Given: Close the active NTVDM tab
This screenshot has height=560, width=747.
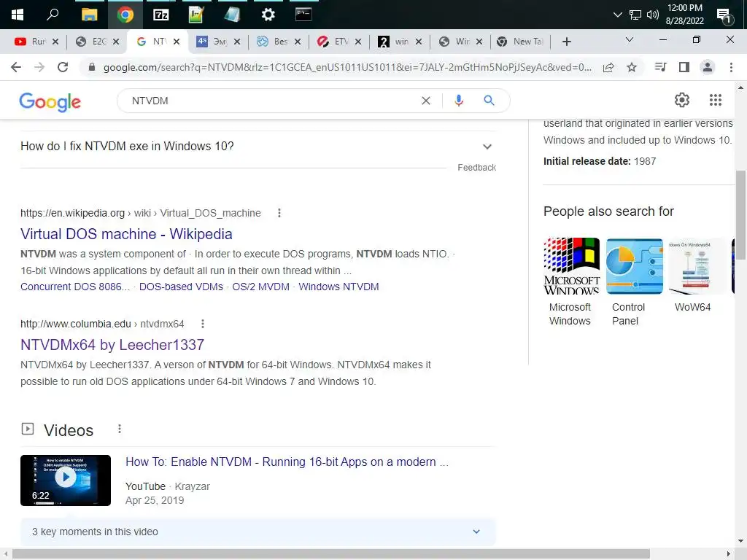Looking at the screenshot, I should coord(177,42).
